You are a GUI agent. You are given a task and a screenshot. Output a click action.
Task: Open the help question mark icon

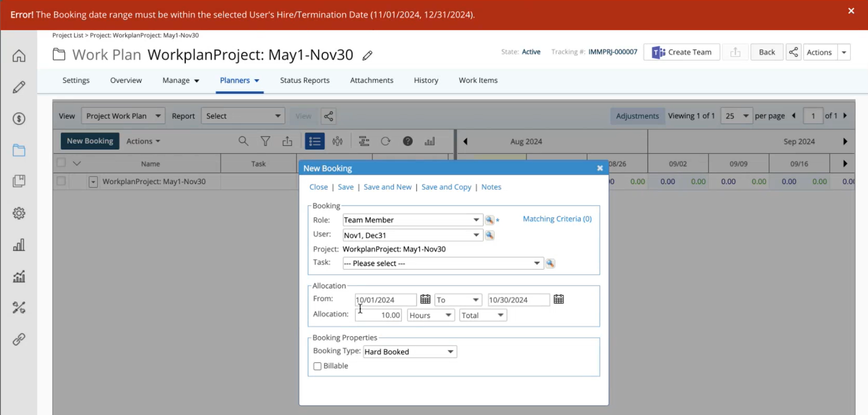click(x=408, y=141)
